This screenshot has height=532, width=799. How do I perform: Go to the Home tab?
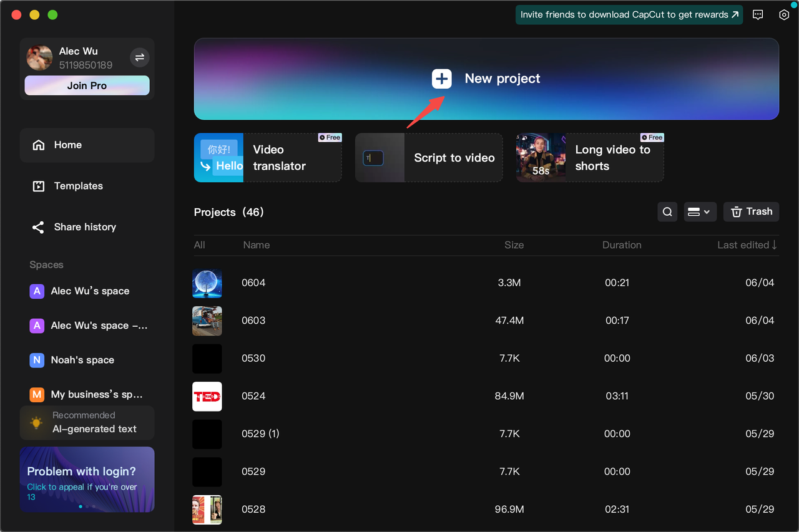[87, 145]
